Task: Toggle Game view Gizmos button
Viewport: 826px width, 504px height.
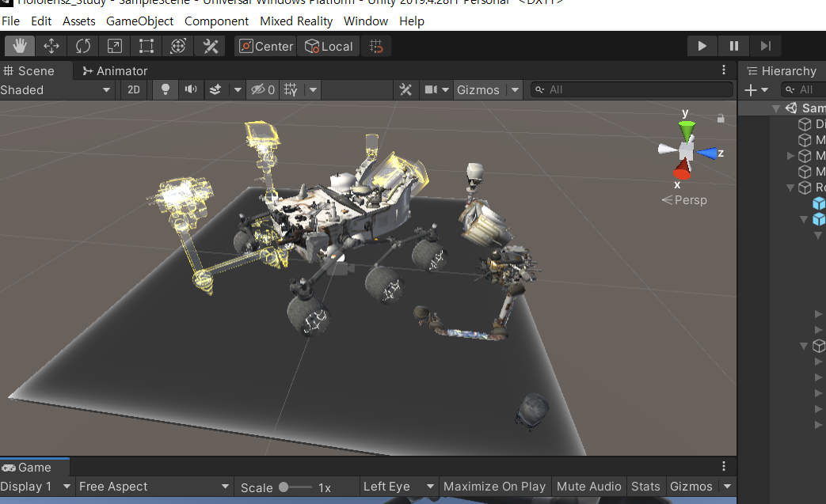Action: [x=691, y=487]
